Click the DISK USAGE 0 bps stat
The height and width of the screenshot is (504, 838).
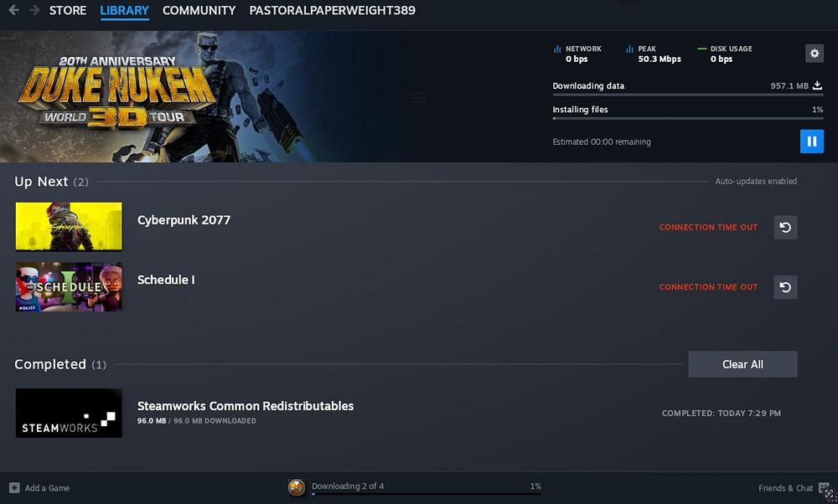725,54
